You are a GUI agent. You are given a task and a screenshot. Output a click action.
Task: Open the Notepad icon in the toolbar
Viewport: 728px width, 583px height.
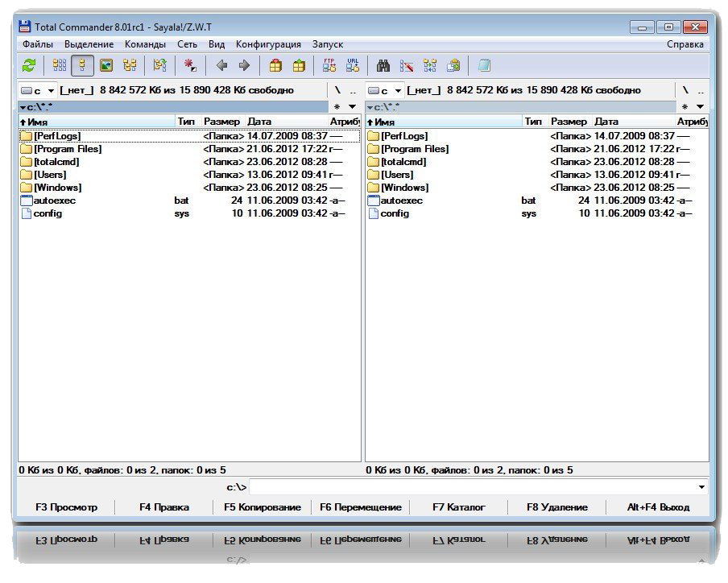click(x=484, y=65)
